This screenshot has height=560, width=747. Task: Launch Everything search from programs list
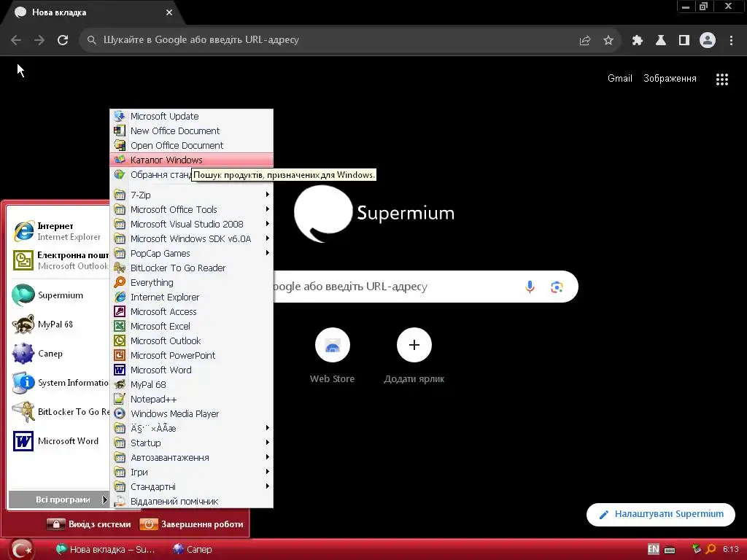point(192,282)
